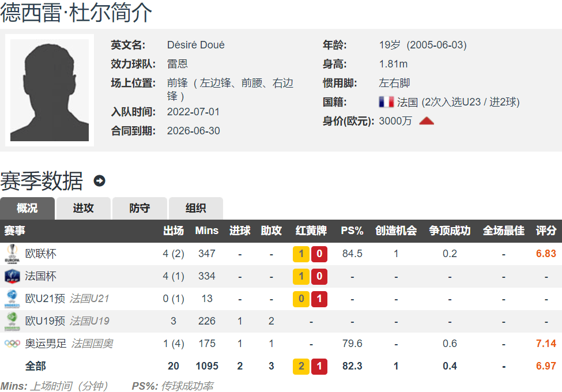Viewport: 562px width, 392px height.
Task: Open the 雷恩 team link
Action: [177, 64]
